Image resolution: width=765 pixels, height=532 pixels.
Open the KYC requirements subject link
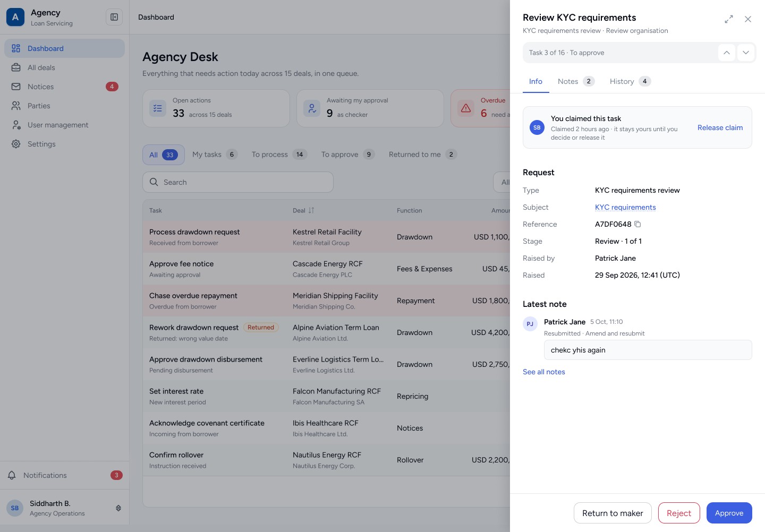tap(625, 207)
